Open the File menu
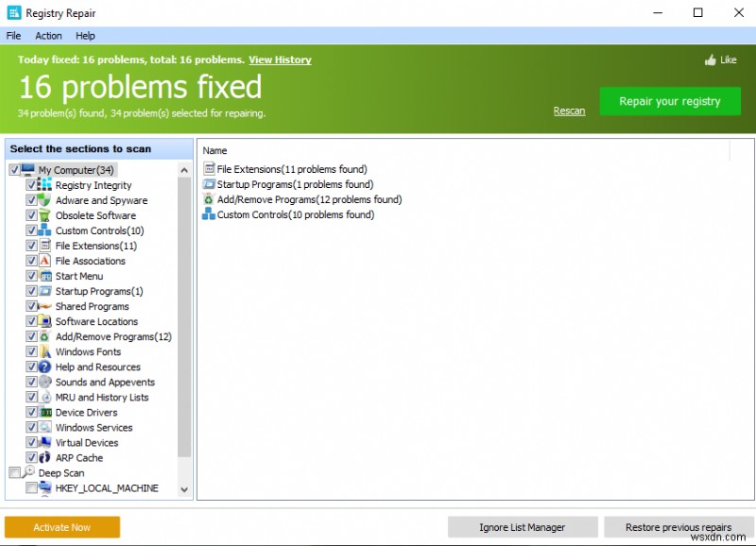Screen dimensions: 756x546 [x=13, y=36]
